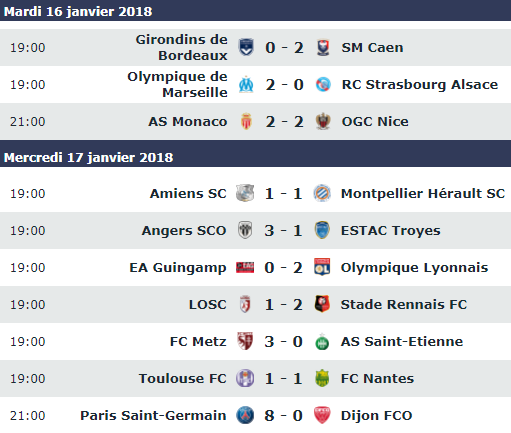Click the Girondins de Bordeaux club crest
Screen dimensions: 511x433
tap(246, 47)
